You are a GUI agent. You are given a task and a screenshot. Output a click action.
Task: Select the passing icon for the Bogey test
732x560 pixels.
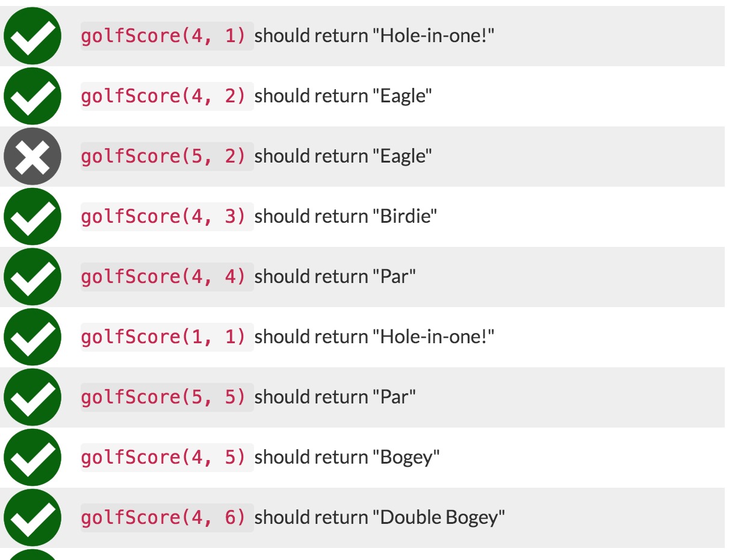(x=33, y=456)
